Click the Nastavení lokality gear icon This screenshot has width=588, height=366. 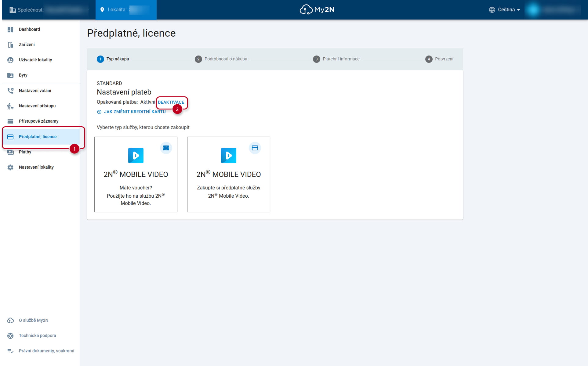click(10, 167)
